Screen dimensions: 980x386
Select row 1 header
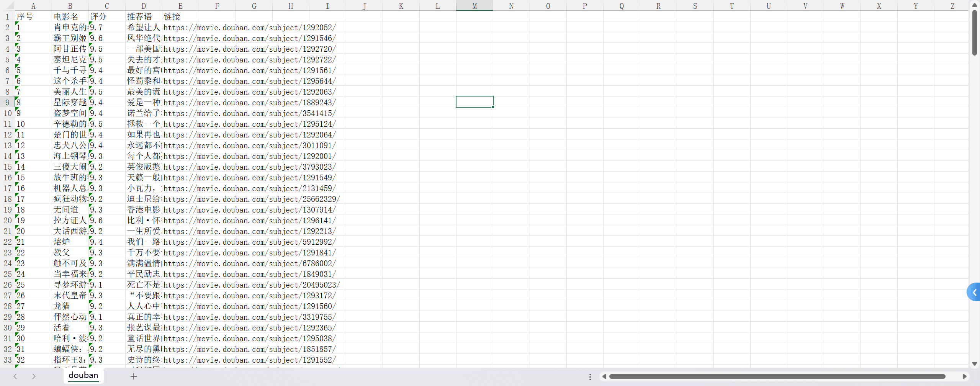pyautogui.click(x=7, y=16)
